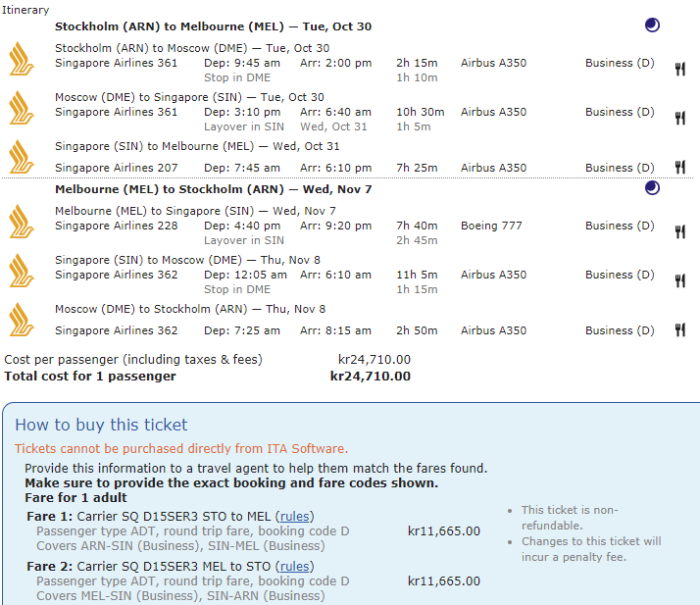
Task: Click the airline logo for Singapore to Moscow flight
Action: (x=21, y=270)
